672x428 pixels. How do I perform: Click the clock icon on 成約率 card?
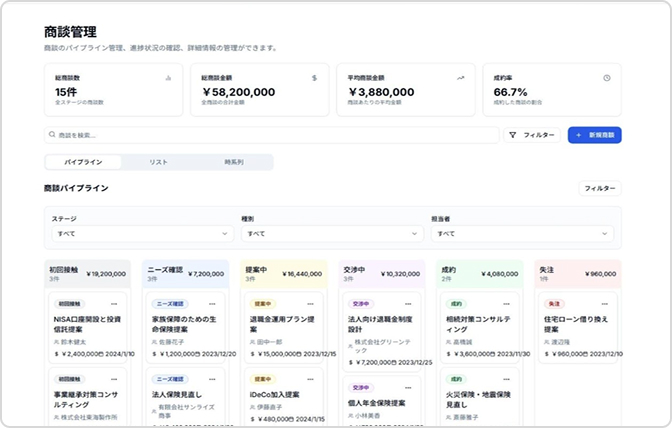click(607, 77)
